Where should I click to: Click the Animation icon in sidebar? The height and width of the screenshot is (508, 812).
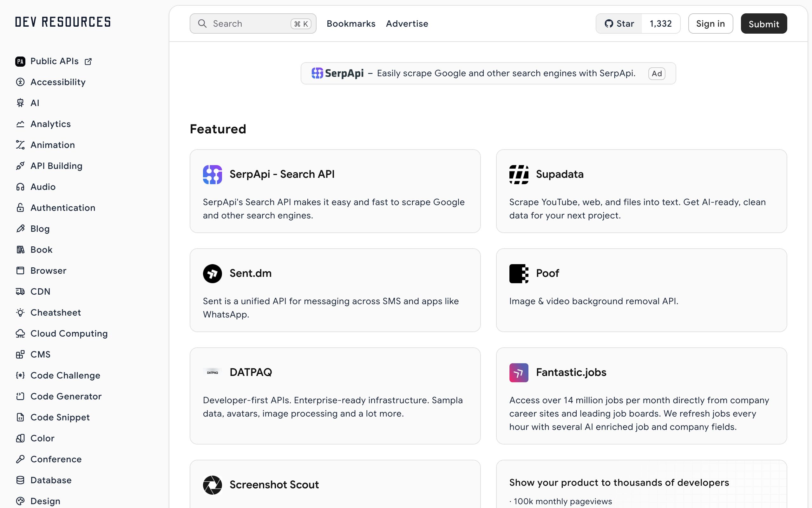coord(20,145)
